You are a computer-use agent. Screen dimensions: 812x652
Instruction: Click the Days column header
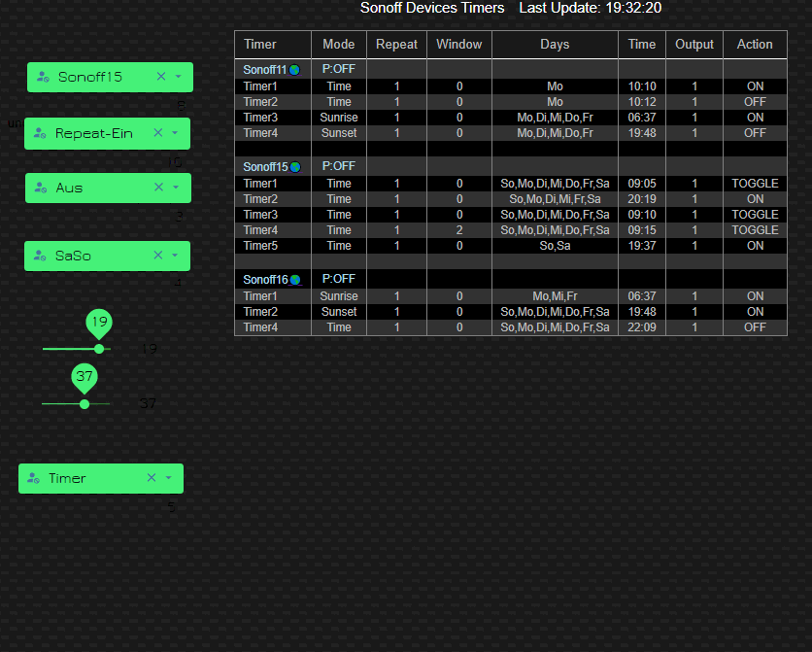pyautogui.click(x=555, y=45)
